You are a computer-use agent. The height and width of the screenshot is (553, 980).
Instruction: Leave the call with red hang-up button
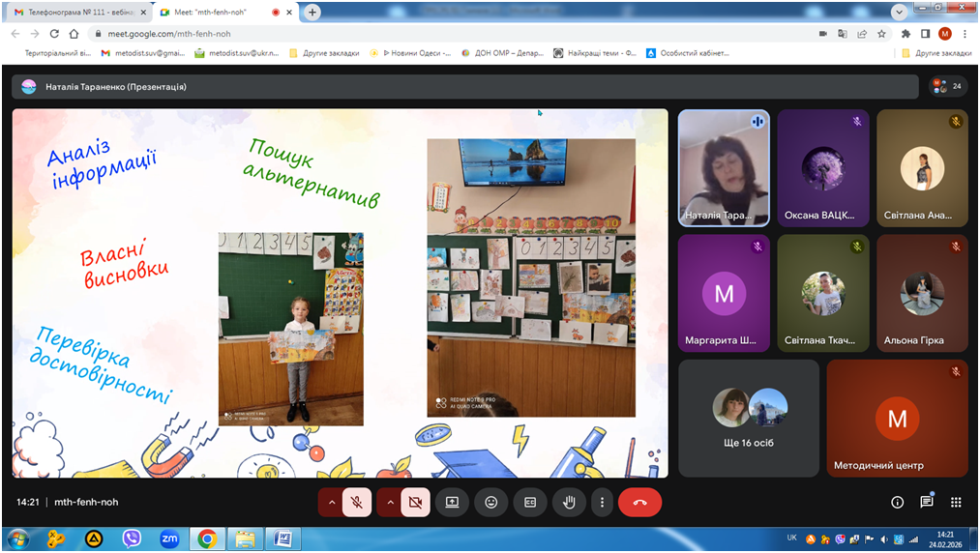pos(639,503)
